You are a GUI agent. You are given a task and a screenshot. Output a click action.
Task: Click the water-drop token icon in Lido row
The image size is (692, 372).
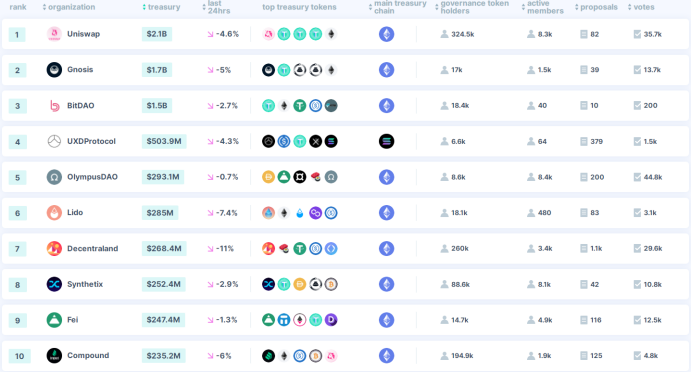pyautogui.click(x=300, y=213)
